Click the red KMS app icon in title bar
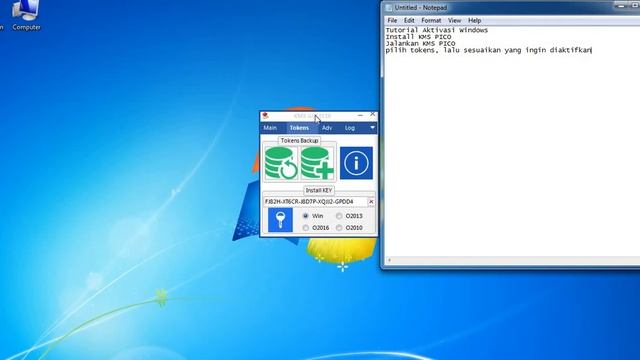The height and width of the screenshot is (360, 640). coord(266,116)
